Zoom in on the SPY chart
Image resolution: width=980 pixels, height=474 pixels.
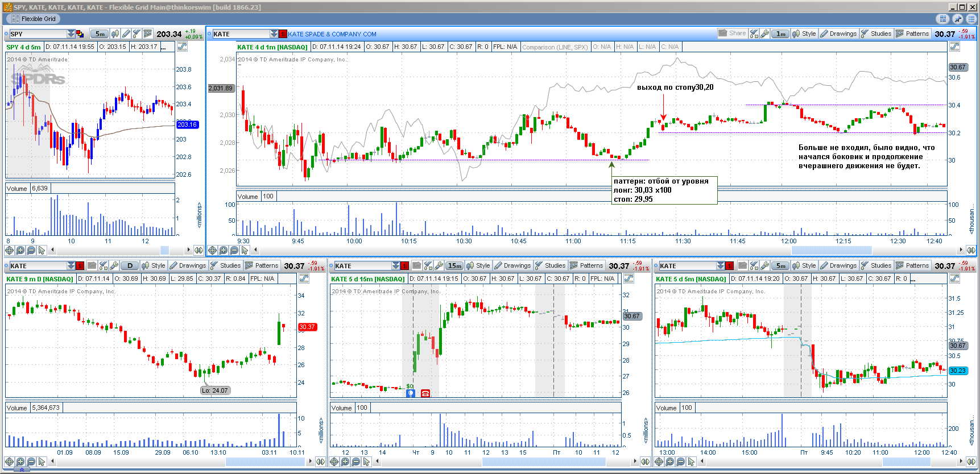(20, 250)
